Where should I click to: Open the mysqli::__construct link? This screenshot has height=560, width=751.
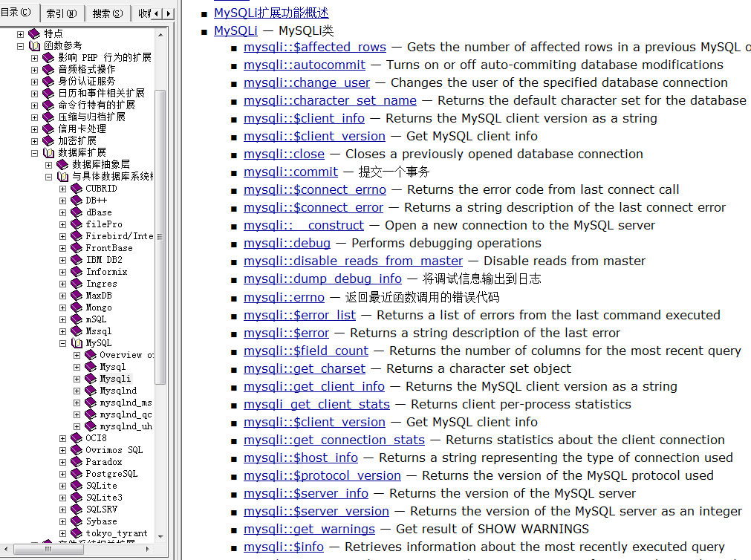(304, 225)
